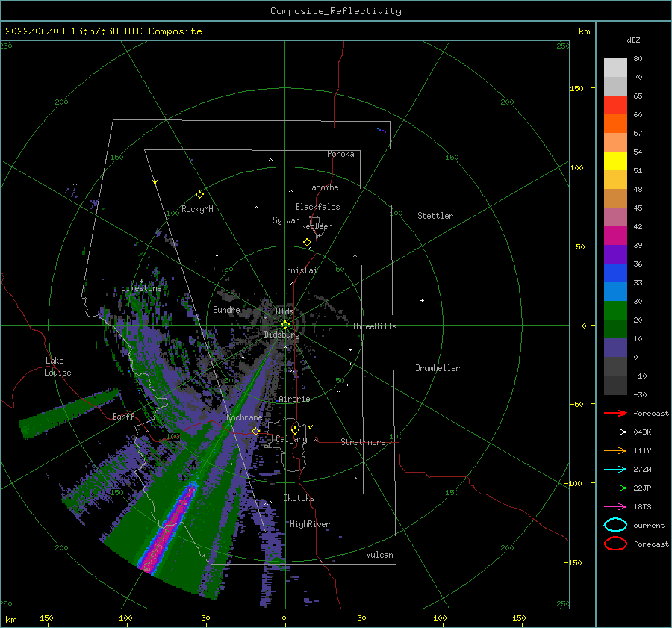Click the Stettler city label
Screen dimensions: 672x628
(435, 216)
